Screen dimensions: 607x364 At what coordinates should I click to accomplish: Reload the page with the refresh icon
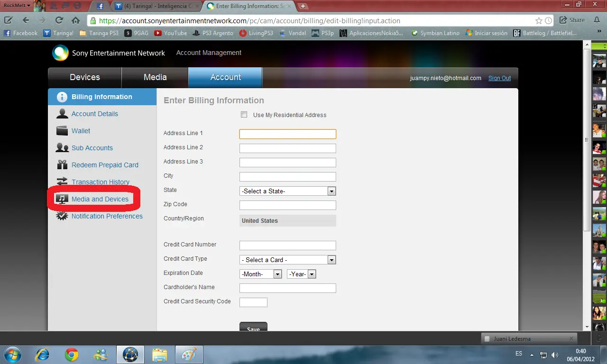coord(59,20)
